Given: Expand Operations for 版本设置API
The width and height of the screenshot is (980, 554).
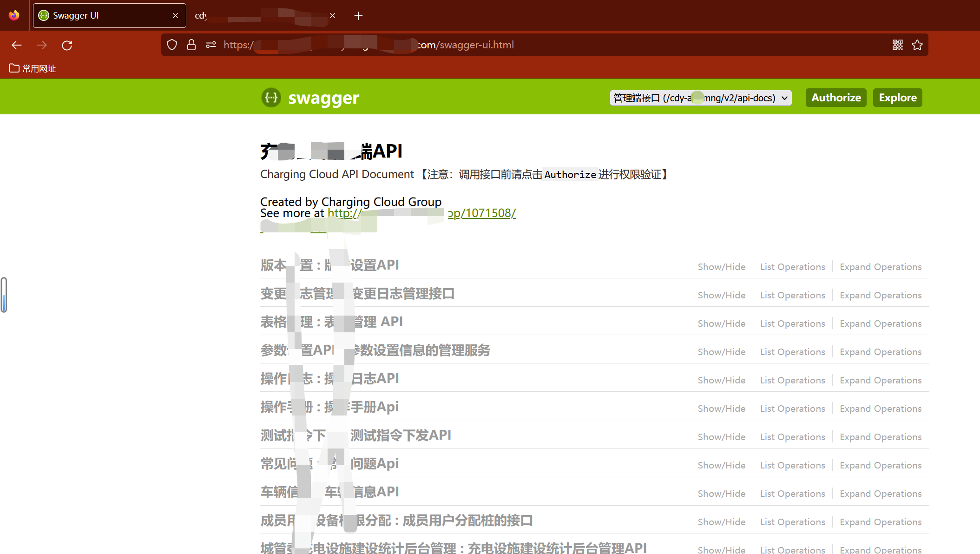Looking at the screenshot, I should pyautogui.click(x=880, y=267).
